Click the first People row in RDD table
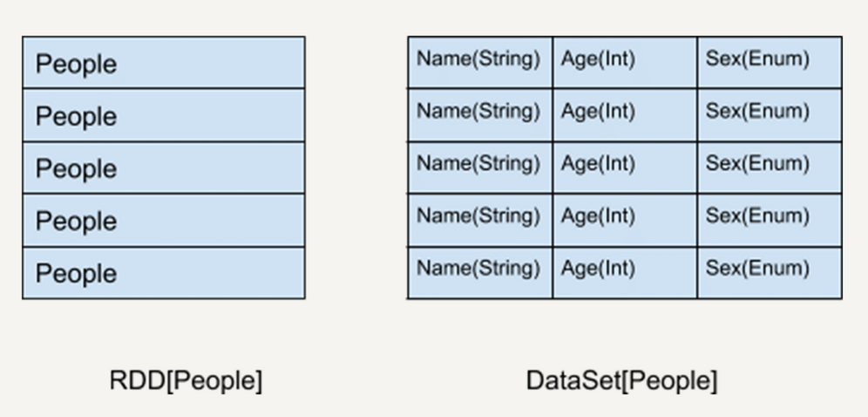The image size is (868, 417). click(x=163, y=63)
